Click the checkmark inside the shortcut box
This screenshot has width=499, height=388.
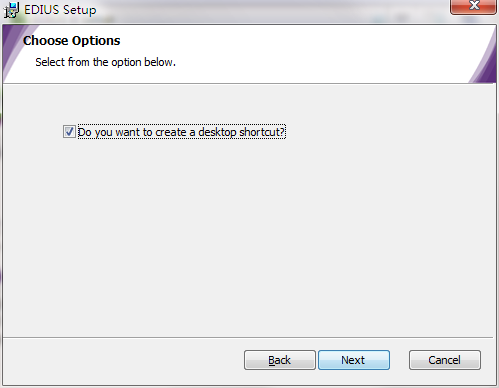[69, 132]
